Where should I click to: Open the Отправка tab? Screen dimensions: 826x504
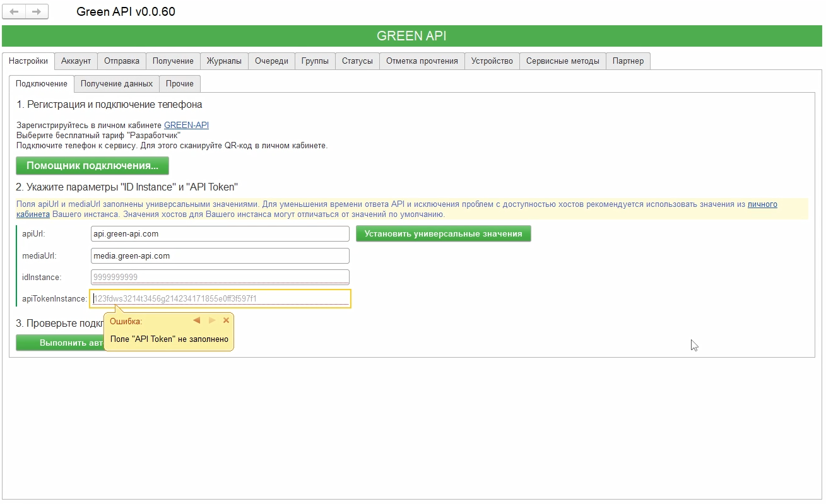pos(121,61)
